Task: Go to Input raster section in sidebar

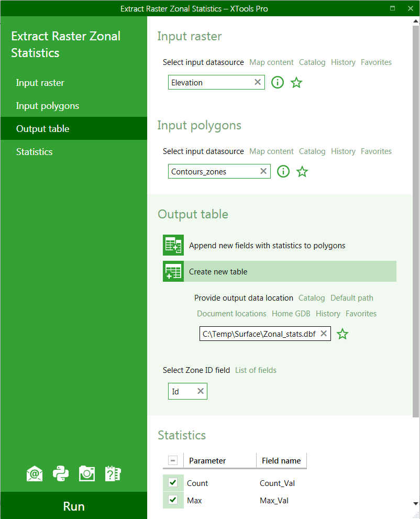Action: point(74,83)
